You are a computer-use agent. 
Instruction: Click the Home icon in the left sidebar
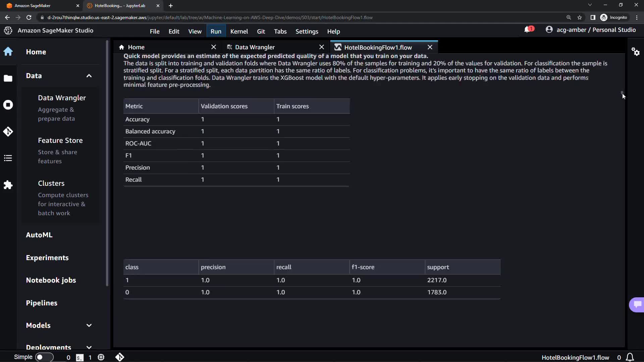(8, 52)
